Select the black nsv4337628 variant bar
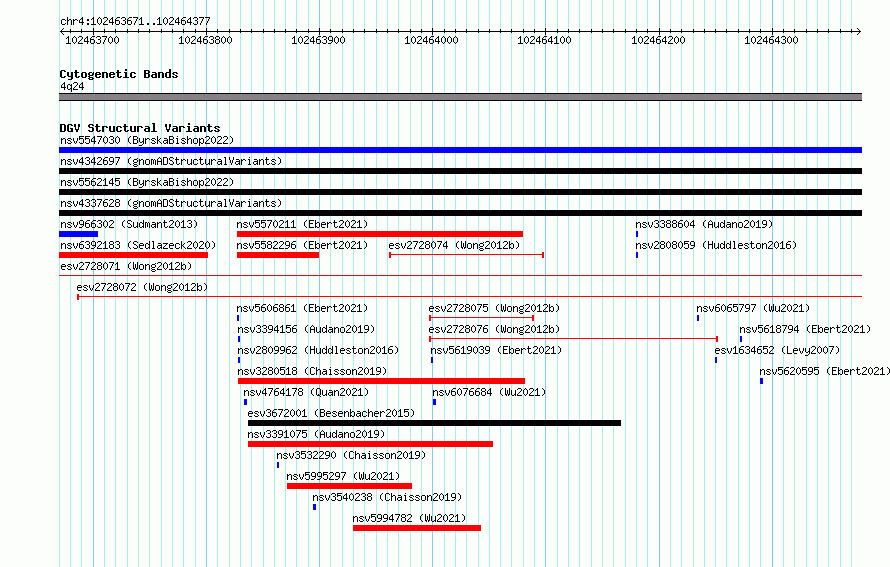The image size is (890, 567). [x=460, y=213]
